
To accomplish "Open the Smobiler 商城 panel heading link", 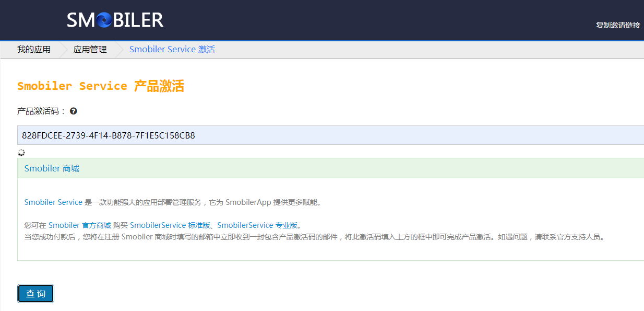I will (52, 168).
